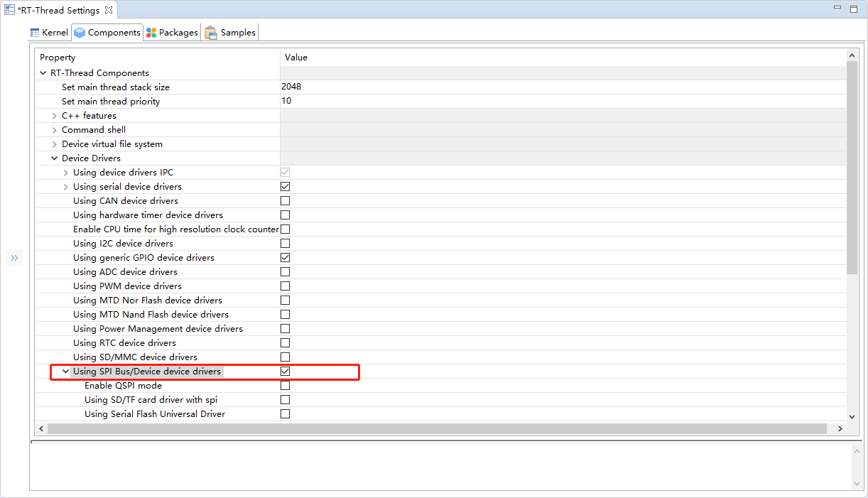Close the RT-Thread Settings editor tab
Image resolution: width=868 pixels, height=498 pixels.
[x=108, y=11]
